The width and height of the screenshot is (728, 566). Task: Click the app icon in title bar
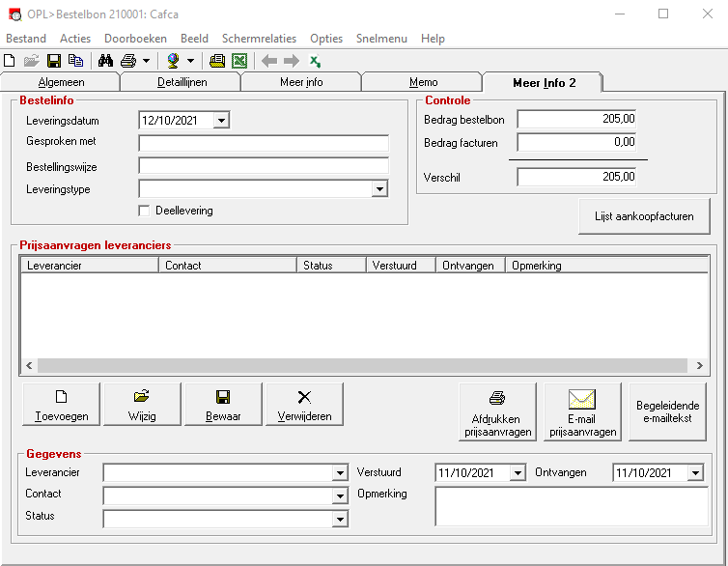(14, 14)
